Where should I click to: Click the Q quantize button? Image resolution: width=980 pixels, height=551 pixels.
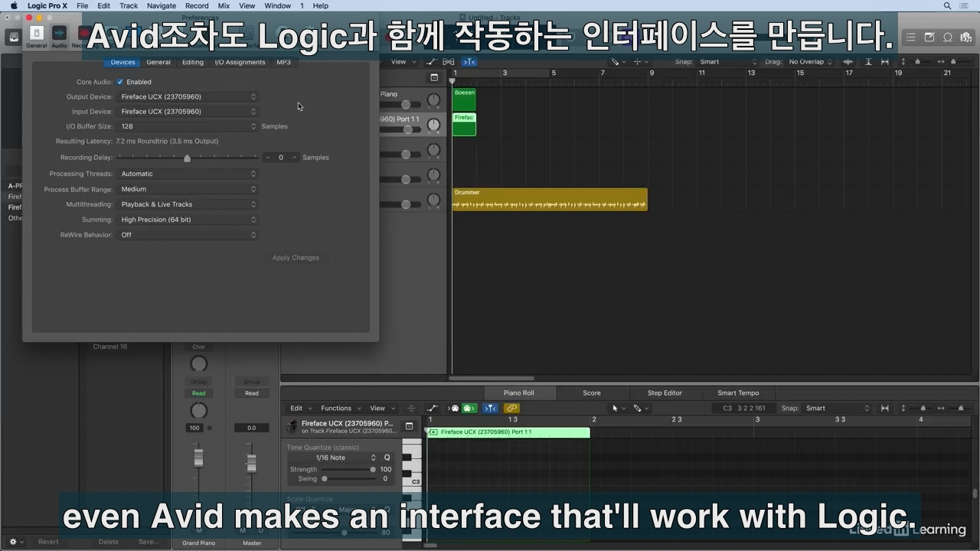point(387,458)
